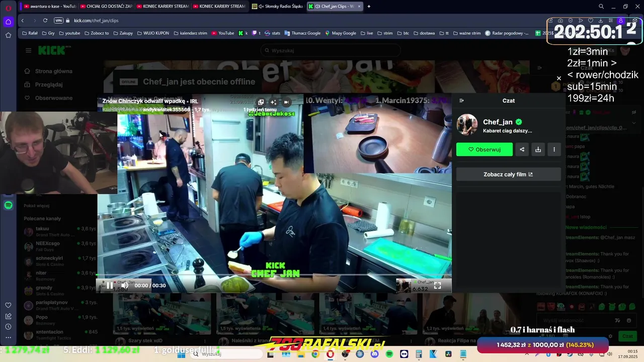Pause the clip with the pause button
The height and width of the screenshot is (362, 644).
click(x=110, y=286)
